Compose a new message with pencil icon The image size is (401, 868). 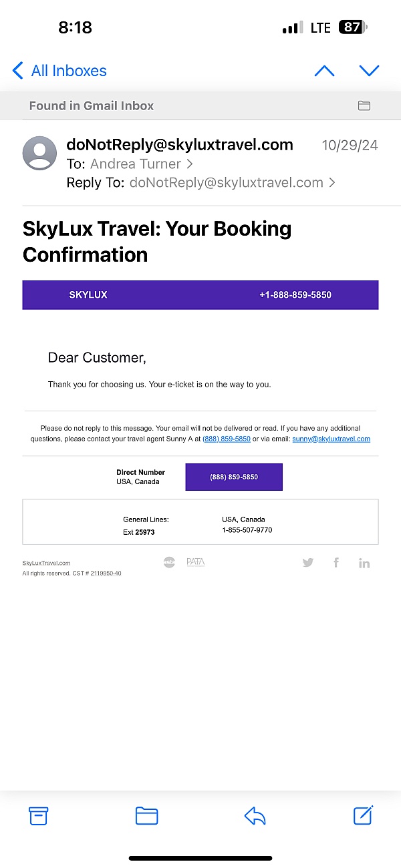tap(363, 815)
